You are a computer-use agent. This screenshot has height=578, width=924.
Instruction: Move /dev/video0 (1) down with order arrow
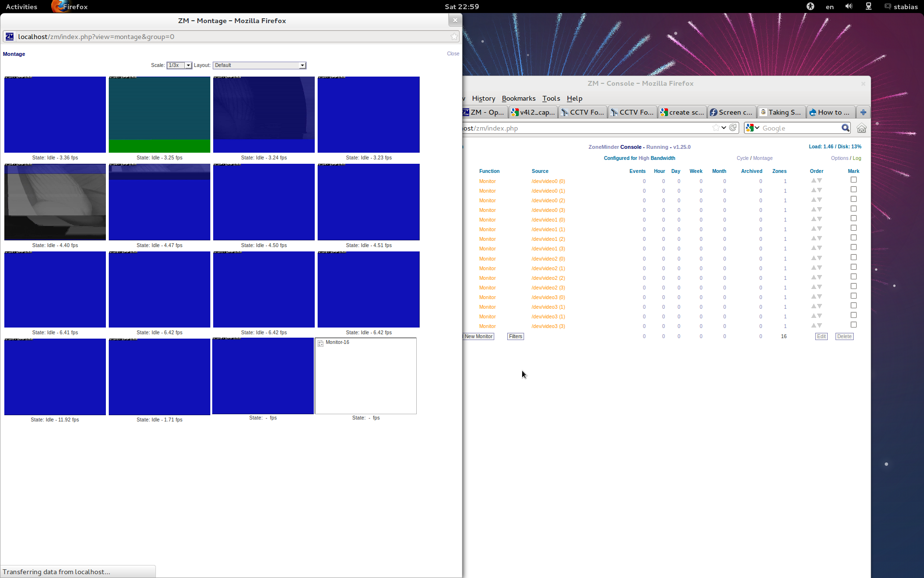tap(820, 190)
